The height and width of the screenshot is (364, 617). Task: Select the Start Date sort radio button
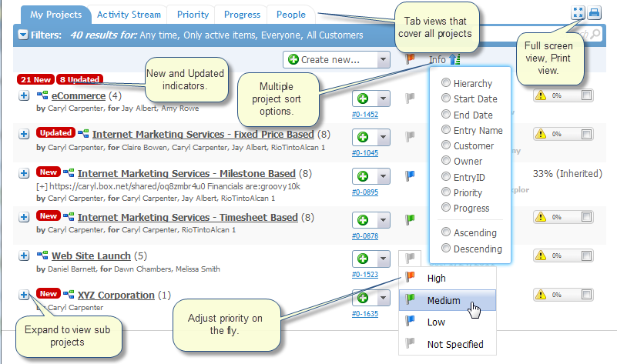pyautogui.click(x=446, y=99)
